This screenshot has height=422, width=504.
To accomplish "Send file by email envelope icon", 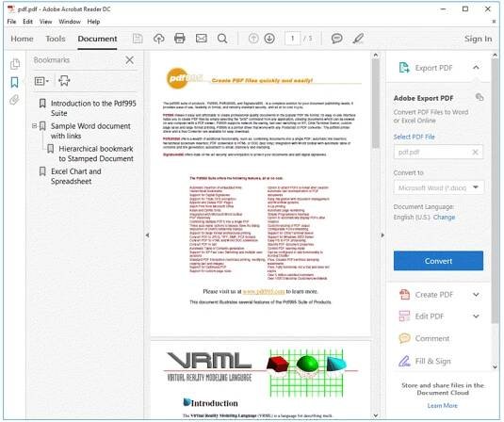I will [x=202, y=39].
